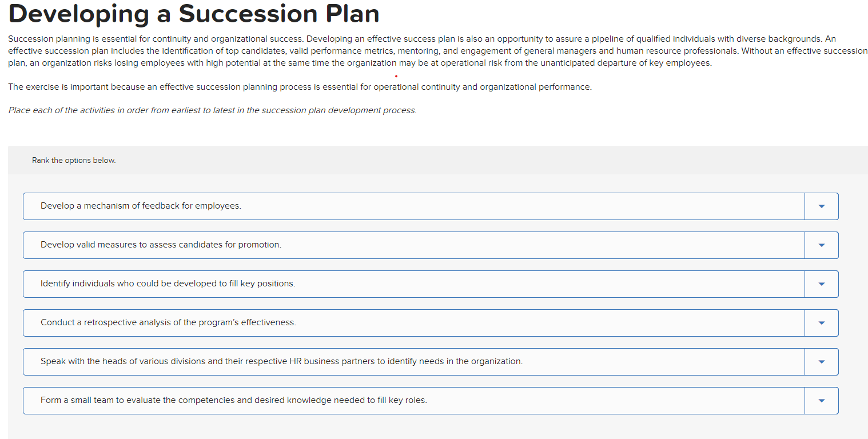Select the "Develop a mechanism of feedback" option row

click(400, 206)
